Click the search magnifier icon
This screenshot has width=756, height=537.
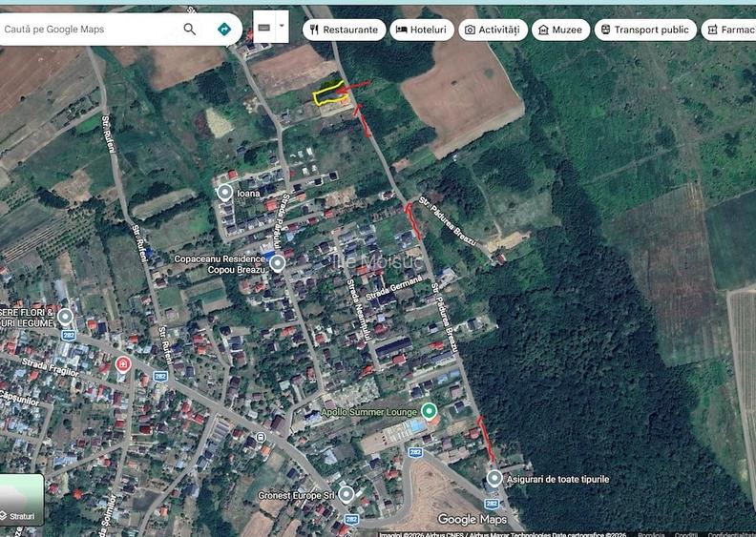point(190,30)
